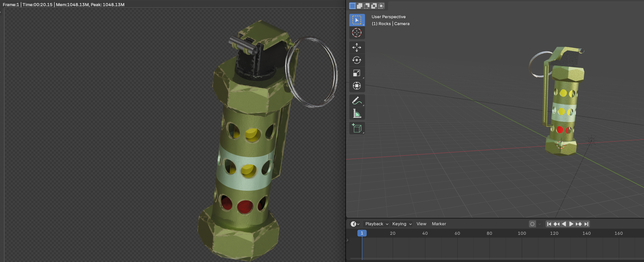Screen dimensions: 644x262
Task: Activate the Measure ruler tool
Action: [357, 113]
